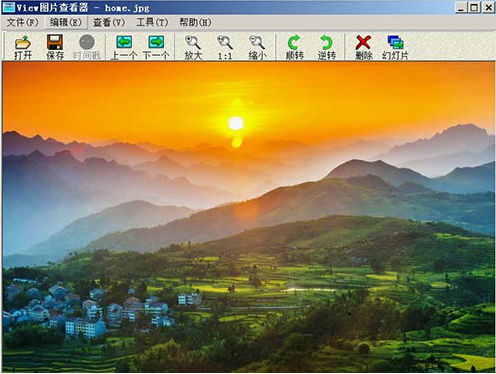
Task: Click the View图片查看器 title bar app icon
Action: [x=9, y=7]
